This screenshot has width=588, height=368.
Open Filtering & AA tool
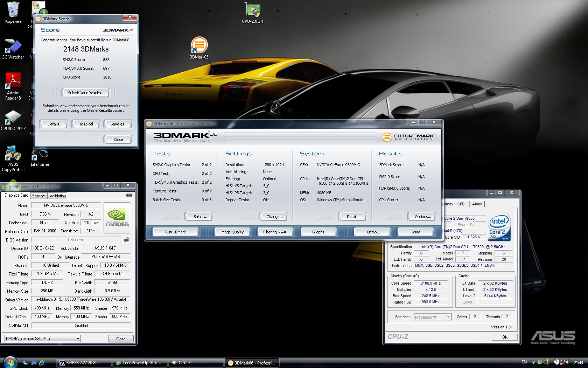click(276, 232)
